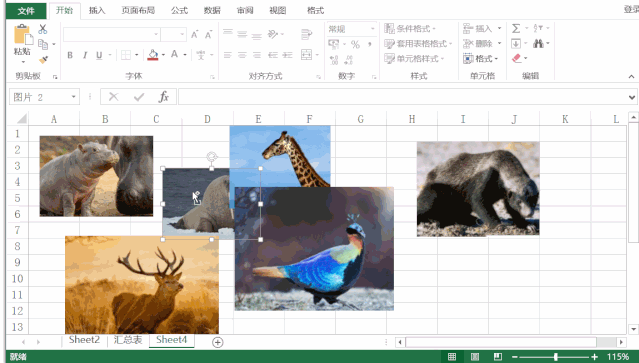Click the 插入 cells button

click(478, 29)
